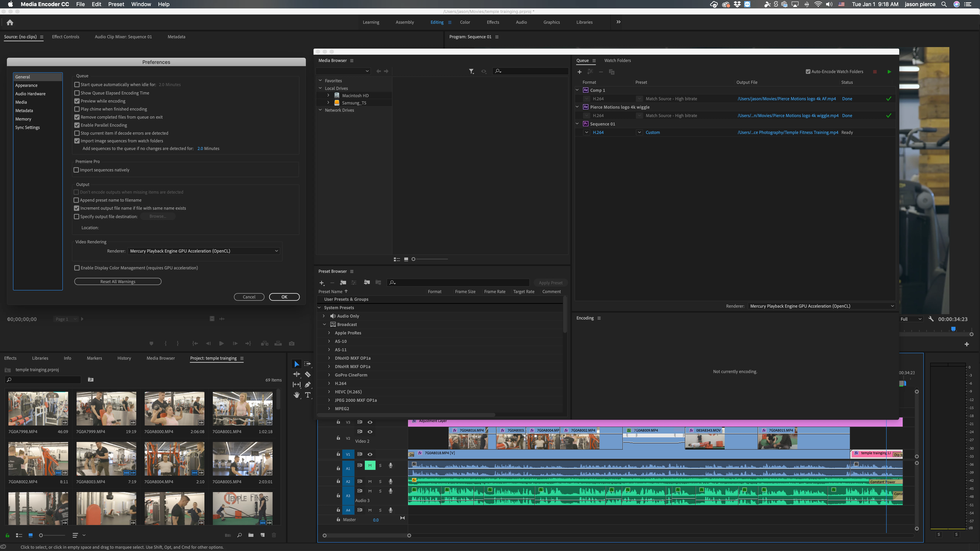Toggle Auto-Encode Watch Folders checkbox
The image size is (980, 551).
[808, 72]
